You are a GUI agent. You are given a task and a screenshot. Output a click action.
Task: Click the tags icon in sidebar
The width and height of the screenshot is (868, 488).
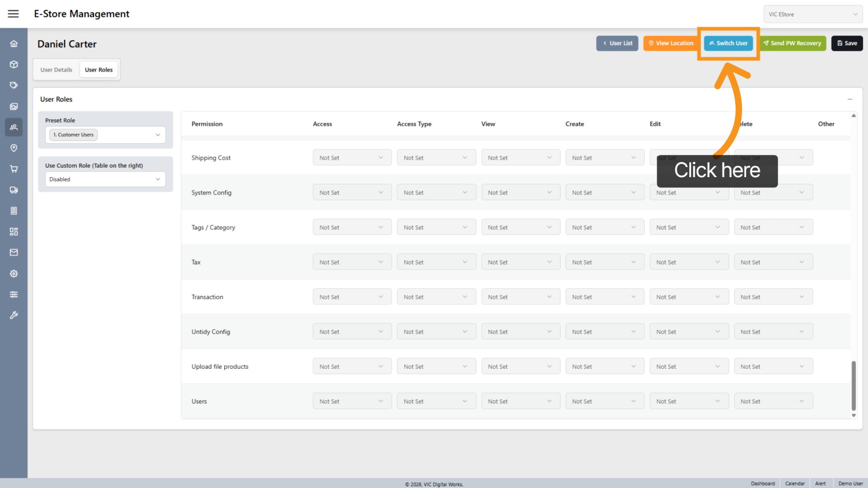click(14, 85)
